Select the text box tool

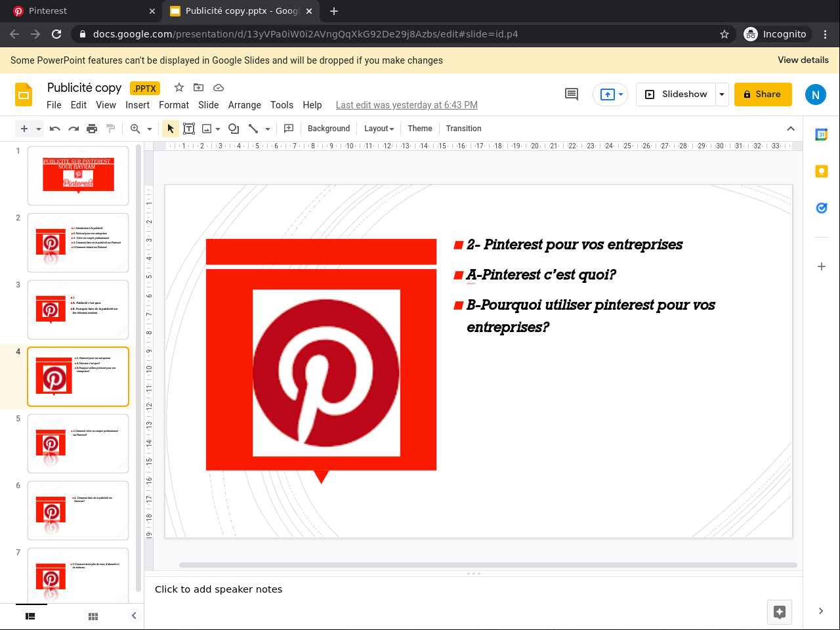point(189,129)
